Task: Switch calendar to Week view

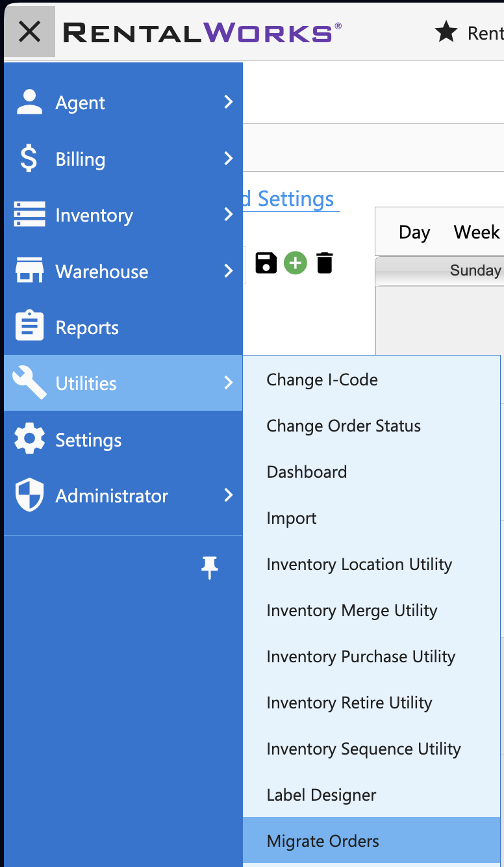Action: 477,232
